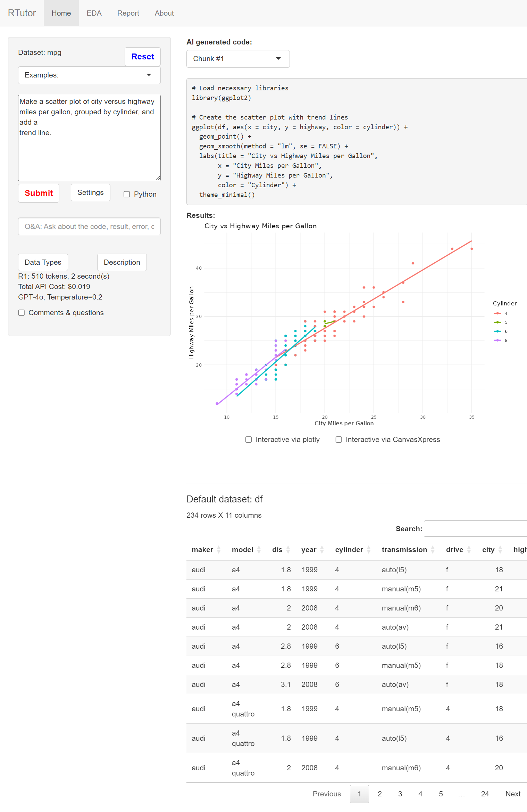Enable the Python checkbox
This screenshot has width=527, height=812.
pyautogui.click(x=127, y=194)
